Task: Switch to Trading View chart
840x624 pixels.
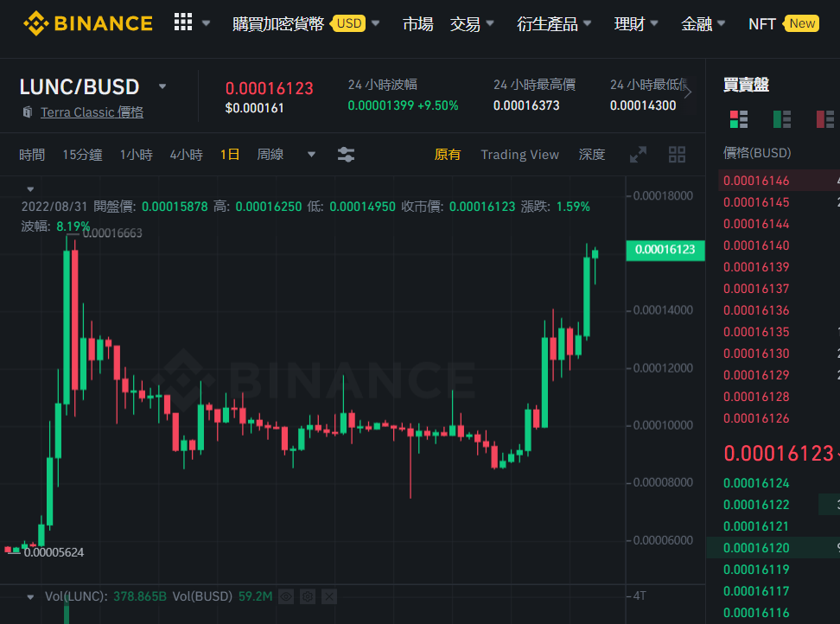Action: (x=519, y=155)
